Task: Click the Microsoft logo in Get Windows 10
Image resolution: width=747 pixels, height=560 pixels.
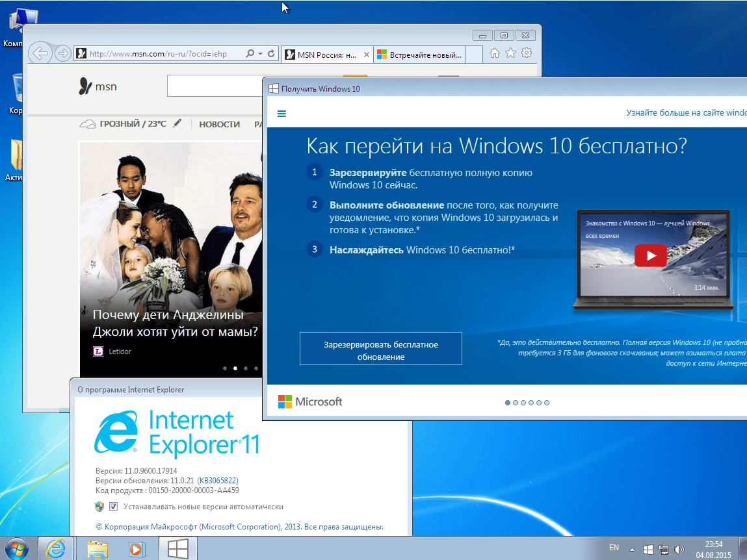Action: (309, 401)
